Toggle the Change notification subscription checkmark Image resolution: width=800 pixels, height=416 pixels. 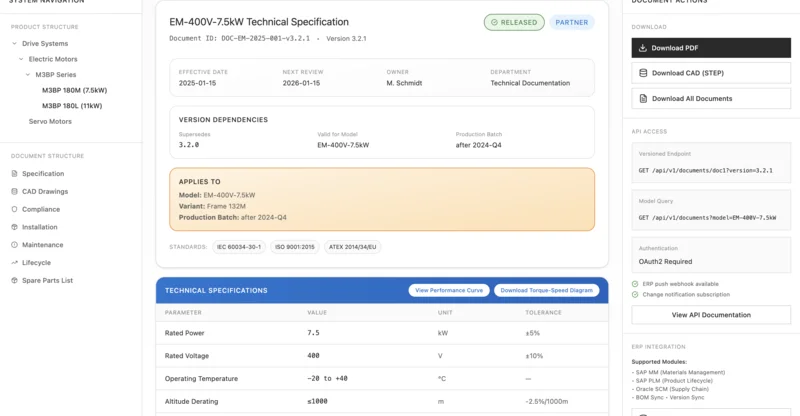(635, 294)
